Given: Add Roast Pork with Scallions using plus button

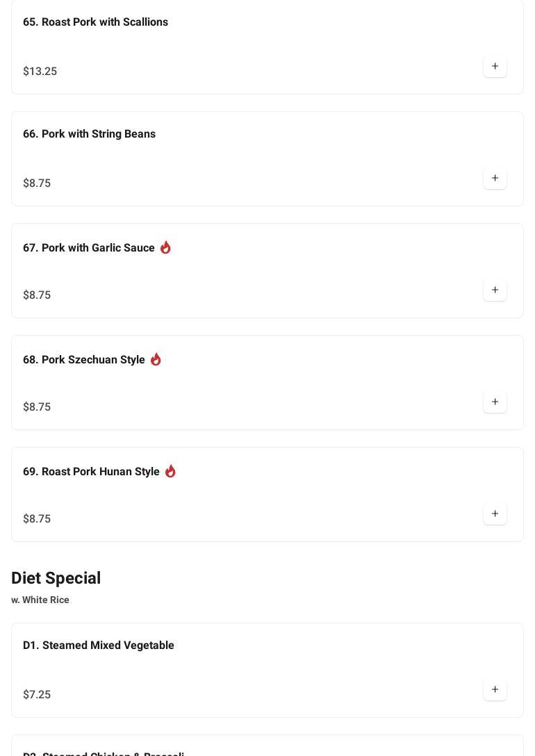Looking at the screenshot, I should pos(495,67).
